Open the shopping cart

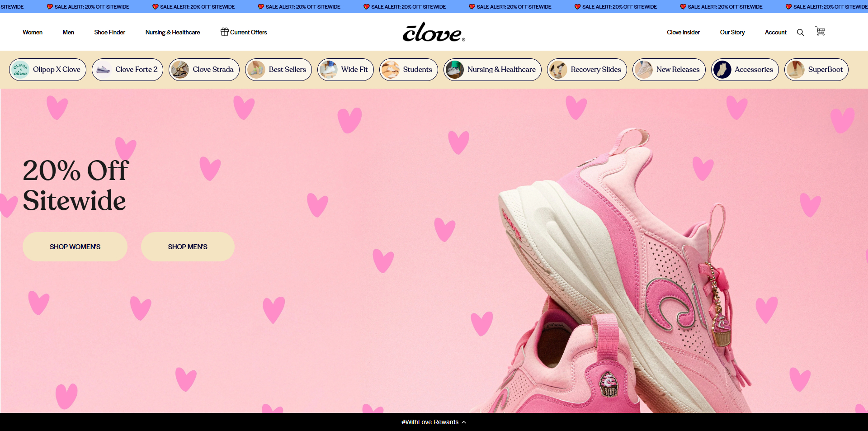point(820,32)
